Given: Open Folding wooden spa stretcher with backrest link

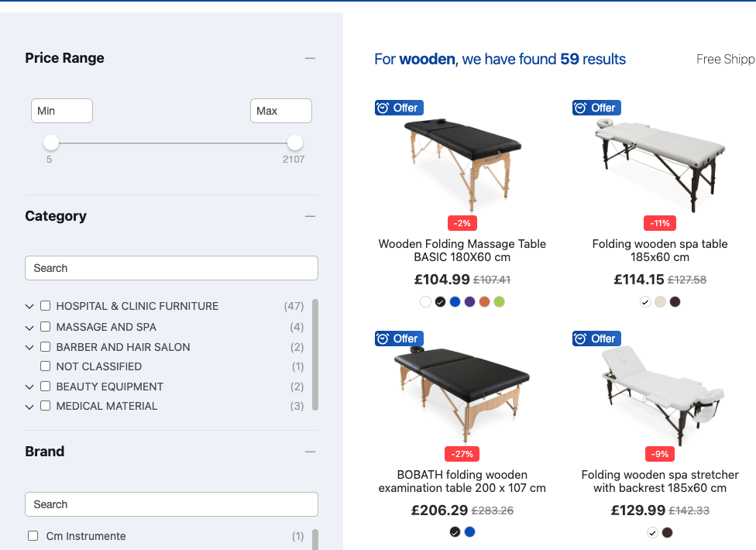Looking at the screenshot, I should pos(659,481).
